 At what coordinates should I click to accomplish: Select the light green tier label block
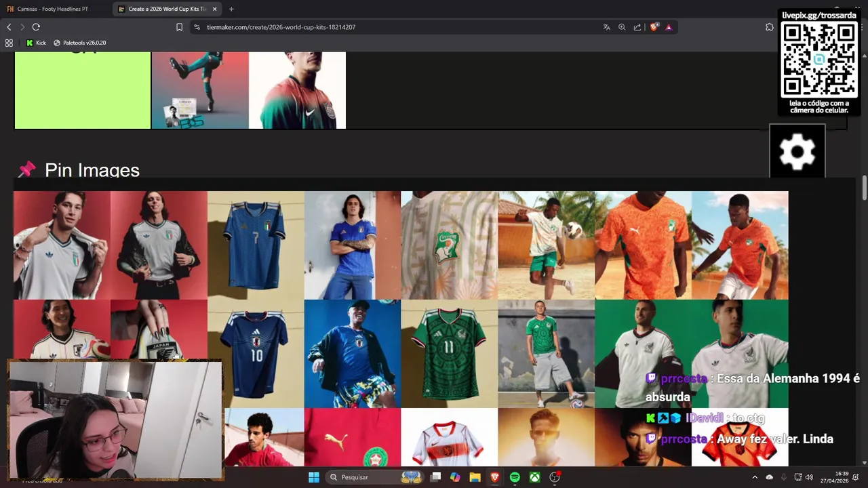coord(83,90)
